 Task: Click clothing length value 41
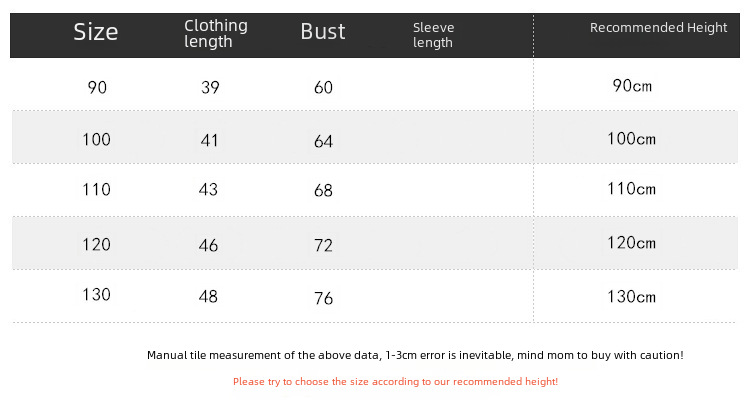tap(209, 140)
